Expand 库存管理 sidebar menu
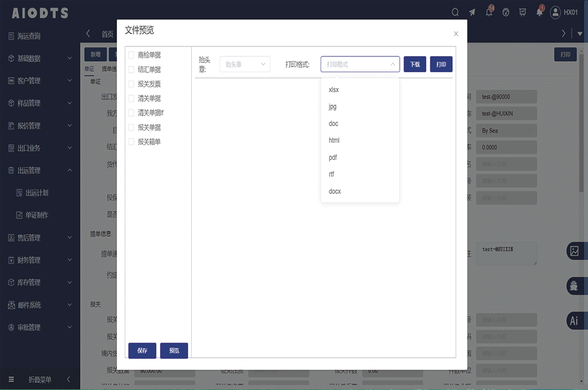588x390 pixels. coord(40,283)
